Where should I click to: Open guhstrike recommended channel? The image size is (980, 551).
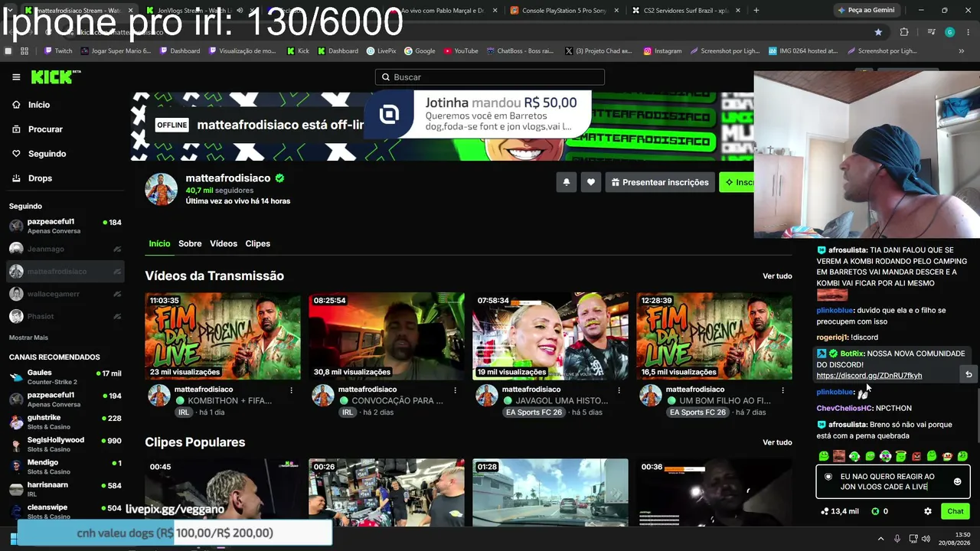coord(65,422)
